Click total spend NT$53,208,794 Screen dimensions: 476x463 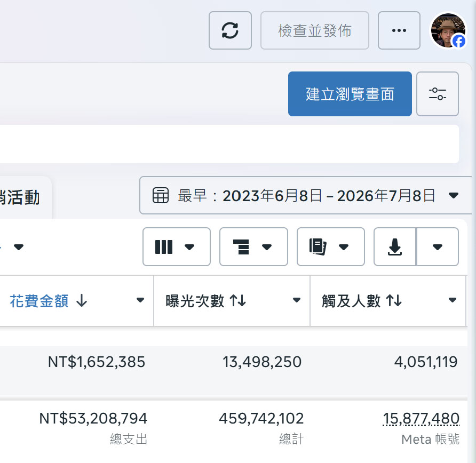coord(93,418)
